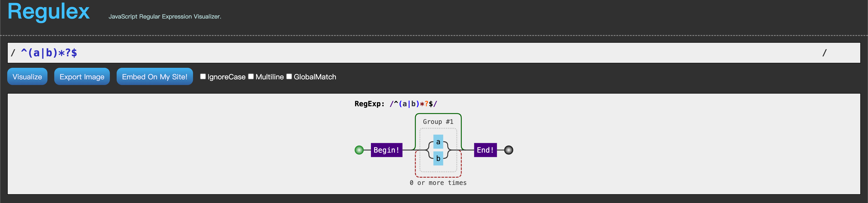Screen dimensions: 868x203
Task: Check the GlobalMatch option
Action: point(289,77)
